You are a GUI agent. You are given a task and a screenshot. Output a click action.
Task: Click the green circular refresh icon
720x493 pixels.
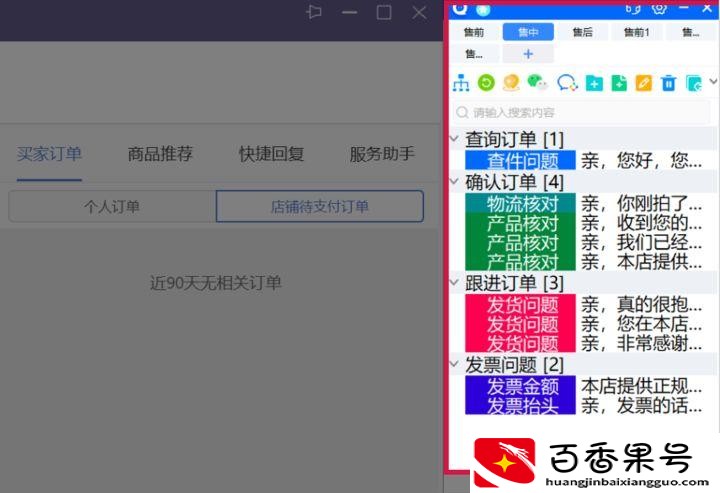(x=486, y=83)
